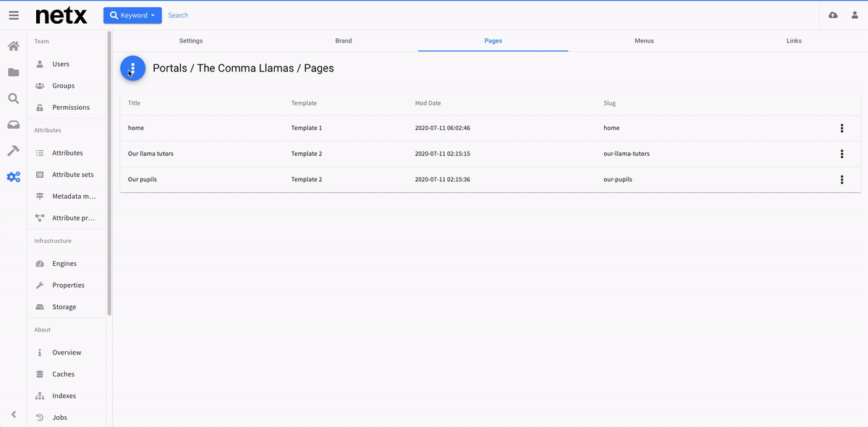Click the 'our-llama-tutors' slug cell
The height and width of the screenshot is (427, 868).
(x=626, y=154)
